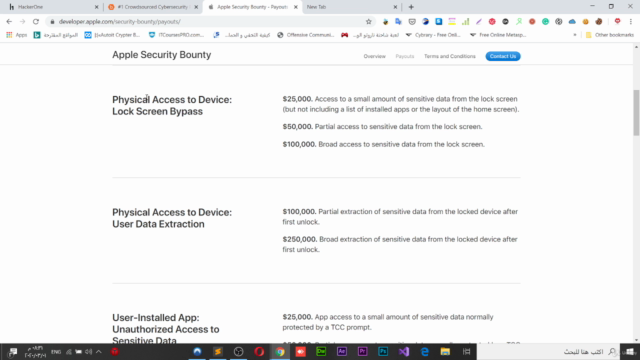Open Terms and Conditions link
Image resolution: width=640 pixels, height=360 pixels.
449,56
